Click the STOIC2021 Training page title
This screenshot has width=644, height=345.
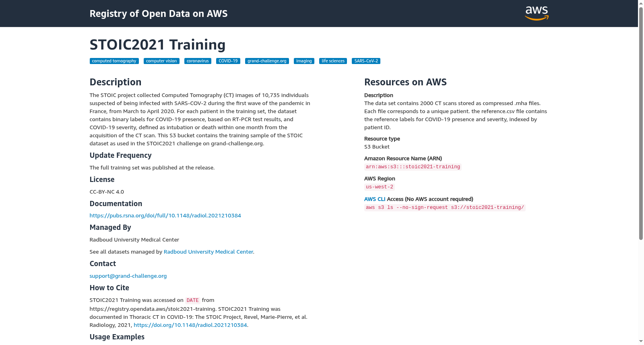[x=158, y=45]
